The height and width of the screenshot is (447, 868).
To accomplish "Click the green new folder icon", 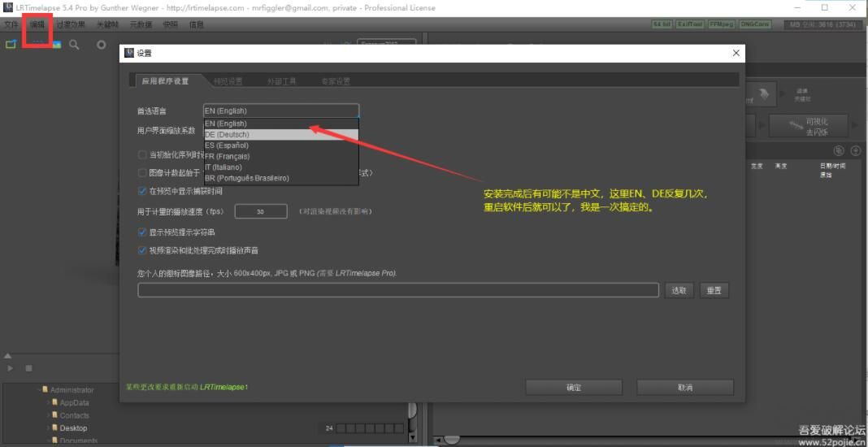I will click(11, 45).
